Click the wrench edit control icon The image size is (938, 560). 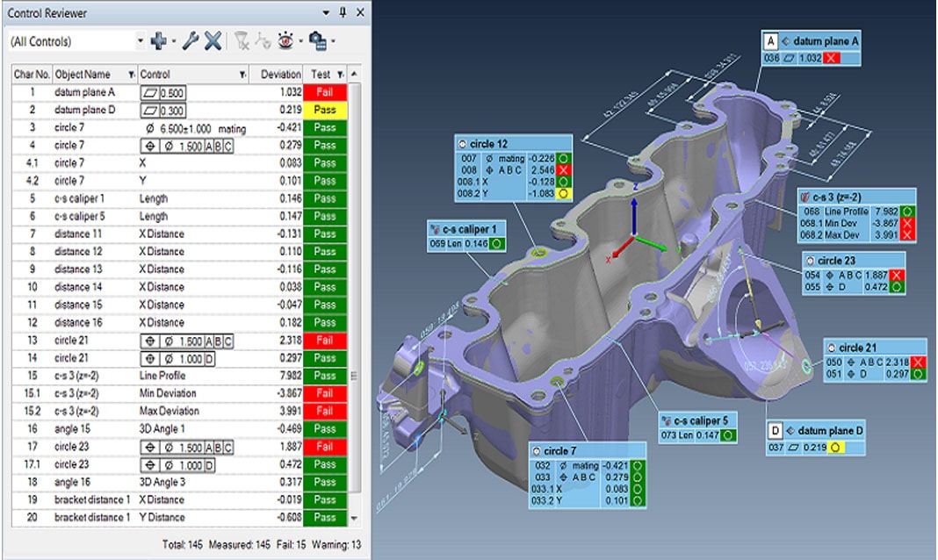[x=190, y=41]
